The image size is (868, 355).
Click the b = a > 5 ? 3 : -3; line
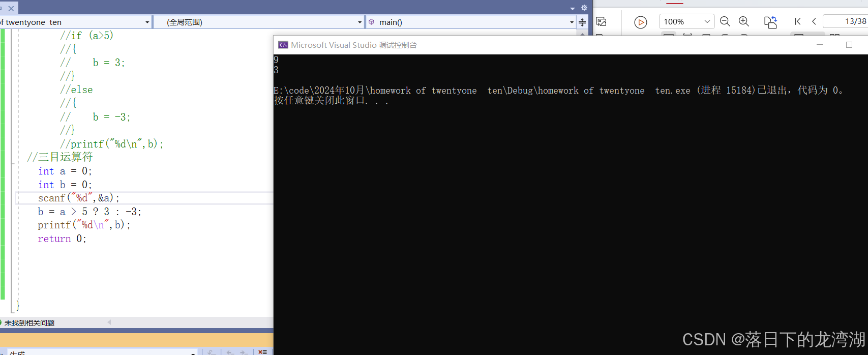(89, 212)
